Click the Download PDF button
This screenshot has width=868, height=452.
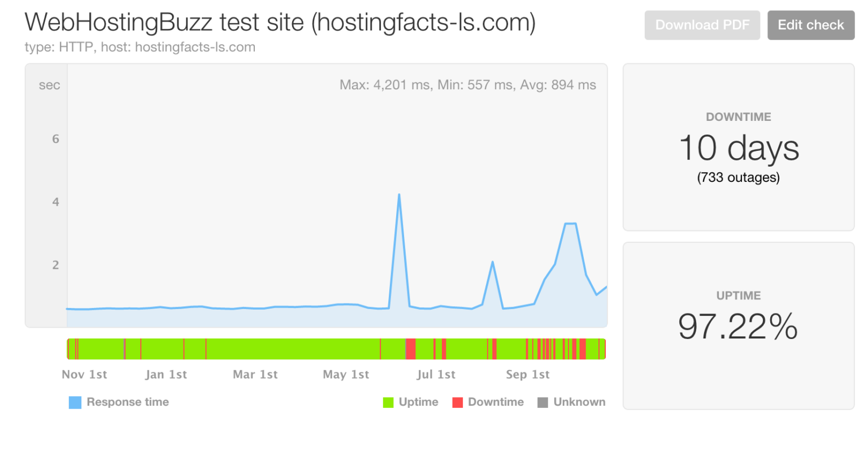(702, 25)
